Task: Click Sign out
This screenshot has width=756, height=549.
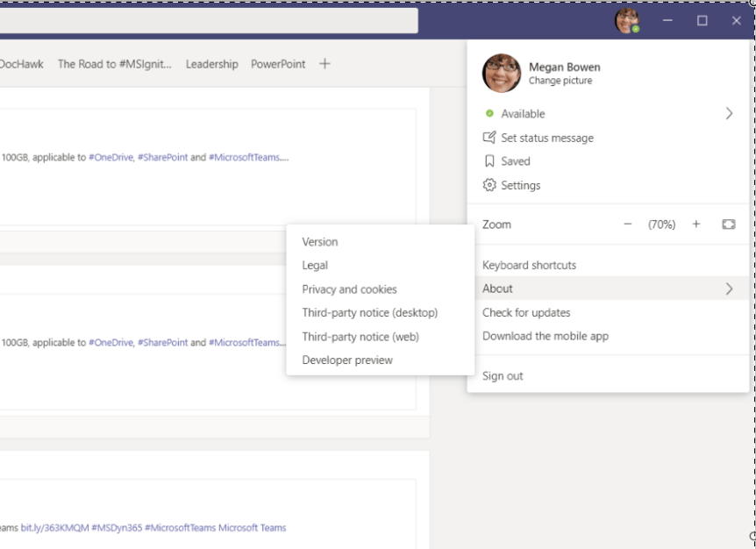Action: click(x=503, y=376)
